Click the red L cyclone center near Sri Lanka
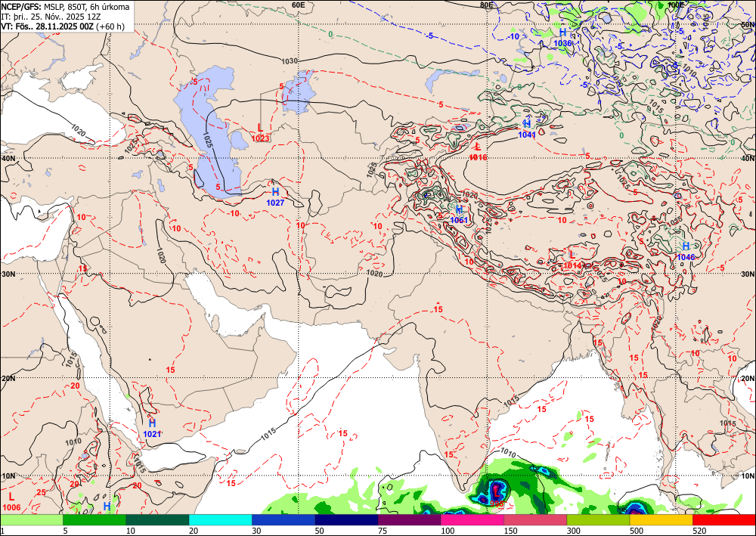The height and width of the screenshot is (536, 756). tap(496, 493)
